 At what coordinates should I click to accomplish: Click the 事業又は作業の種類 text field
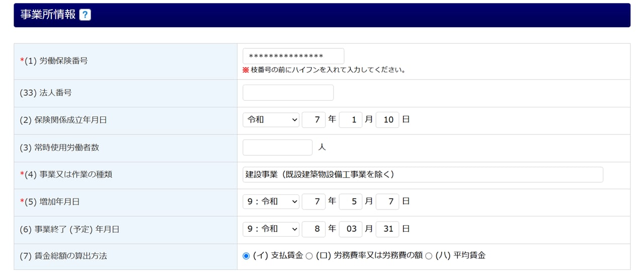coord(423,174)
